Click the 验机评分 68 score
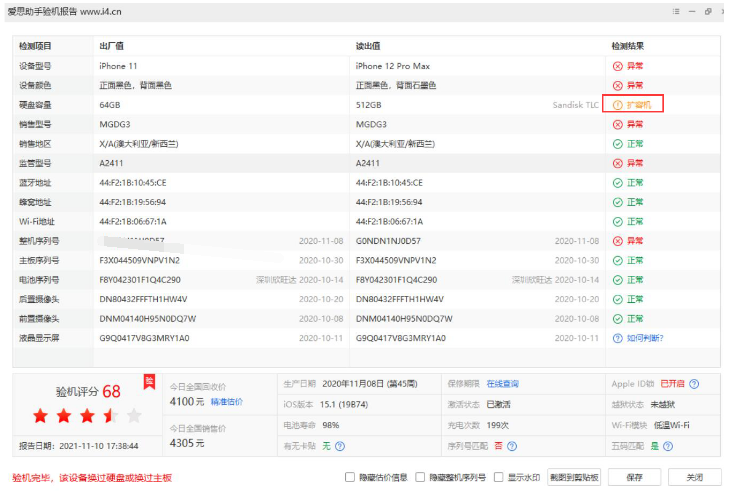Screen dimensions: 729x495 [x=88, y=391]
